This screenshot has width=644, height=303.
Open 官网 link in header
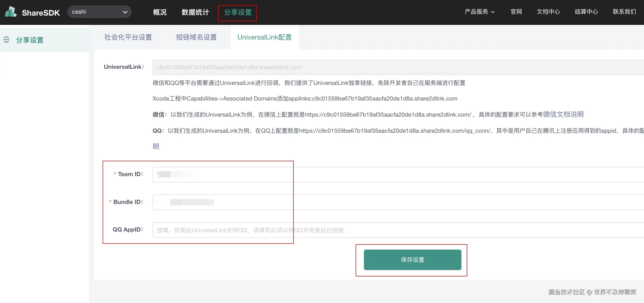click(x=516, y=12)
